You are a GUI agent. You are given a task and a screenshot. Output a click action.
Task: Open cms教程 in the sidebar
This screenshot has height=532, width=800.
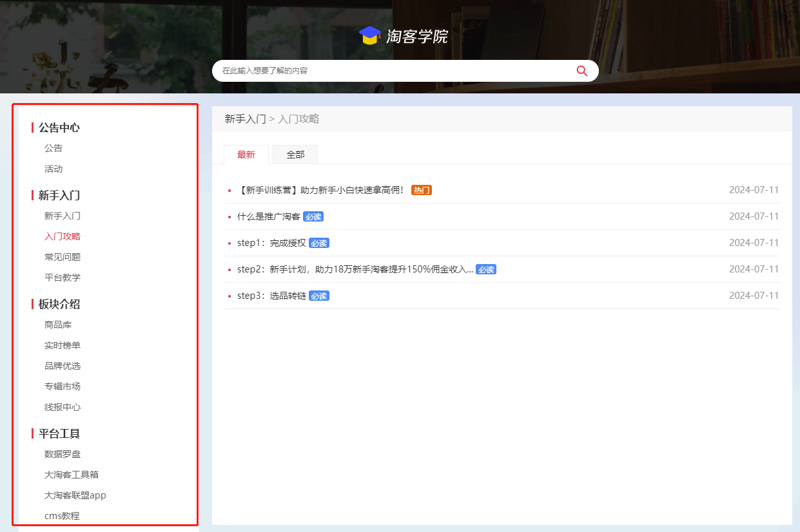pos(62,516)
